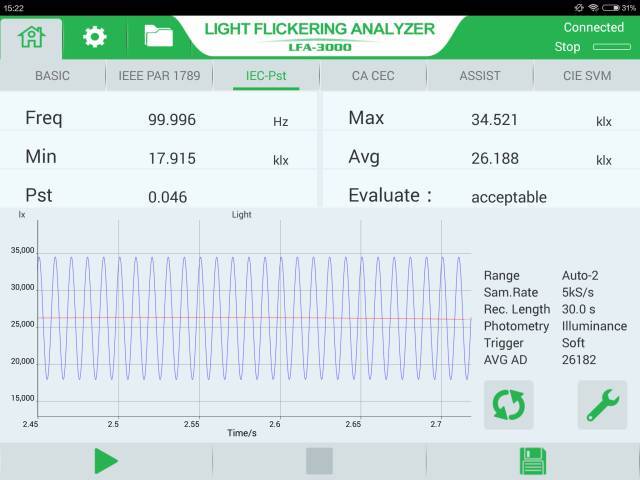Tap the Trigger value Soft

pos(573,342)
